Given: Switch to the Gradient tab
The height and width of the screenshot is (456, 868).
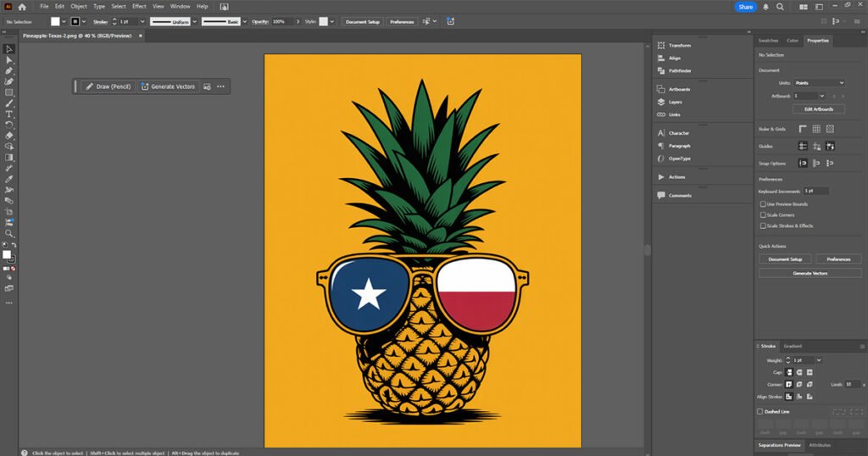Looking at the screenshot, I should pos(793,347).
